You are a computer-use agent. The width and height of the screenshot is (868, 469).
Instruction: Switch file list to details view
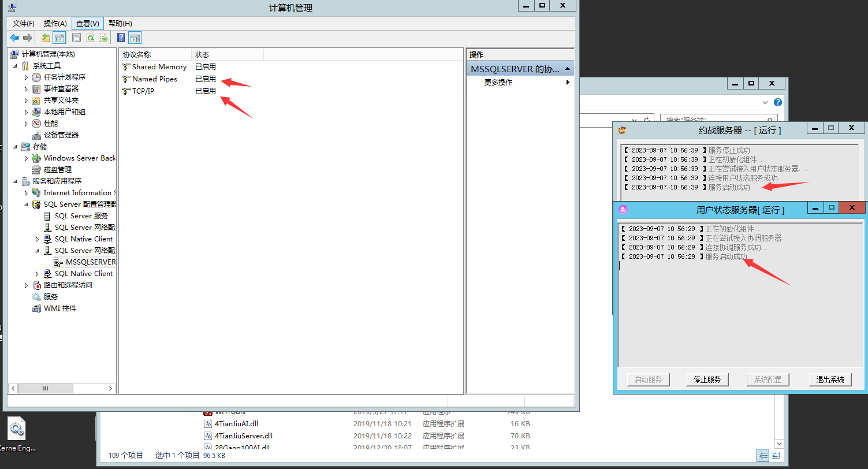[763, 455]
